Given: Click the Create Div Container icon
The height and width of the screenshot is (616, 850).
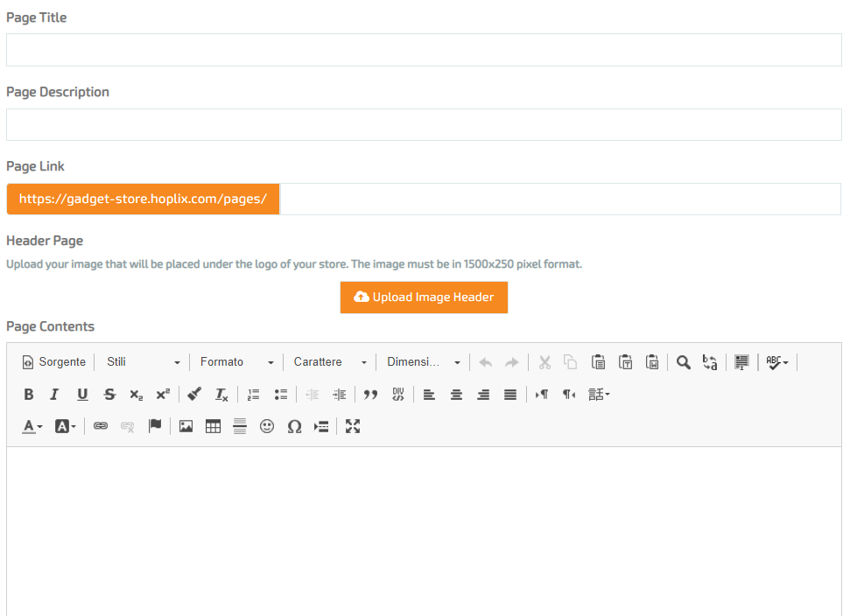Looking at the screenshot, I should tap(398, 395).
